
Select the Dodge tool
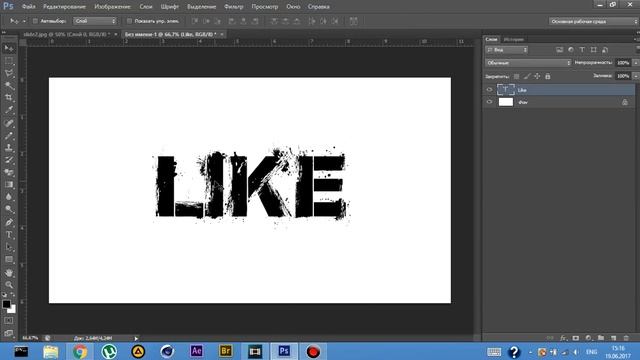pyautogui.click(x=9, y=209)
